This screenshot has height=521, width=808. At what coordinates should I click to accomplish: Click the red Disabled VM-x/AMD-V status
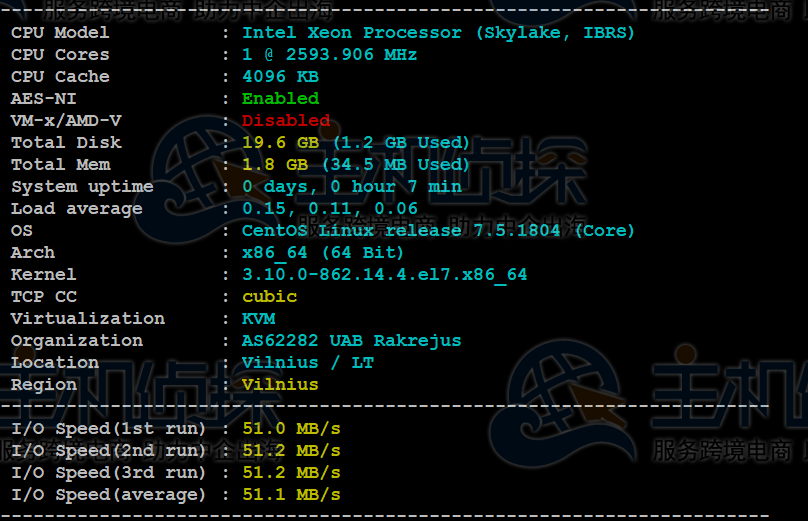(286, 121)
